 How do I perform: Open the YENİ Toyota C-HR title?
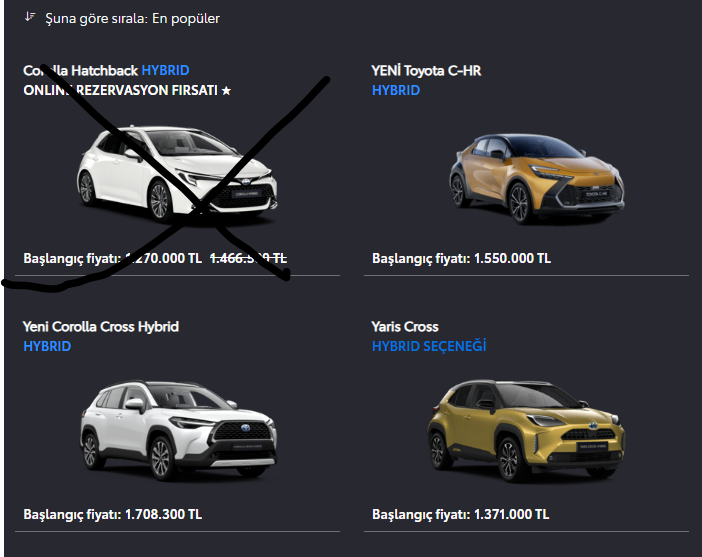(x=426, y=71)
